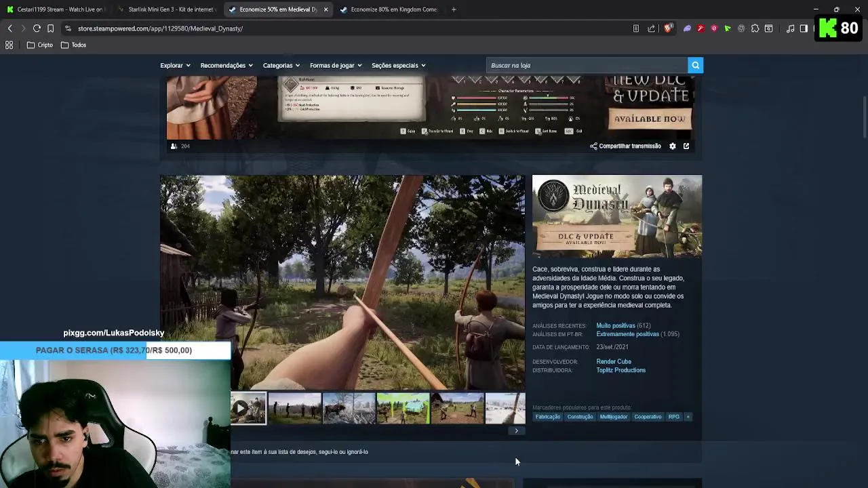Open developer Render Cube link
The image size is (868, 488).
(x=614, y=362)
